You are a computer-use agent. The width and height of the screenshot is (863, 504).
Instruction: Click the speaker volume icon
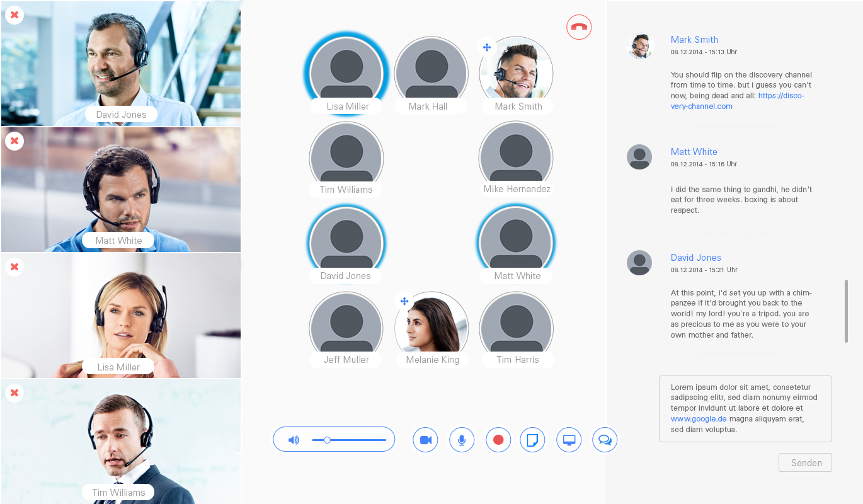[294, 440]
